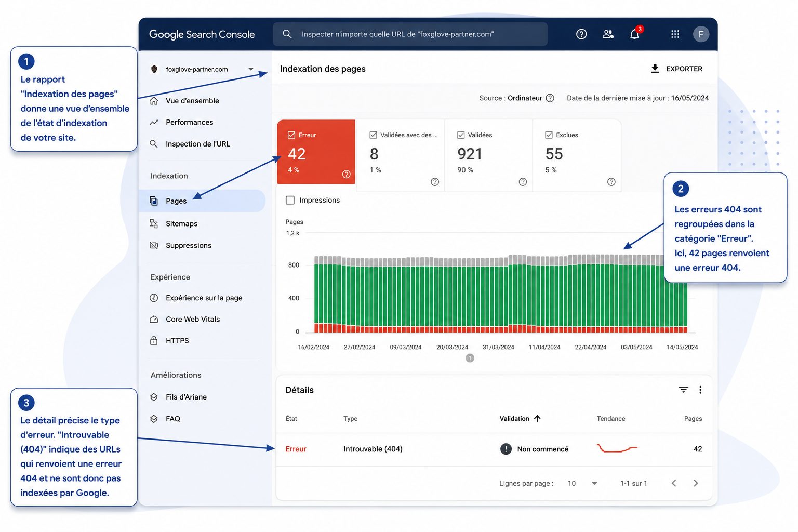Expand the foxglove-partner.com property dropdown

tap(251, 69)
